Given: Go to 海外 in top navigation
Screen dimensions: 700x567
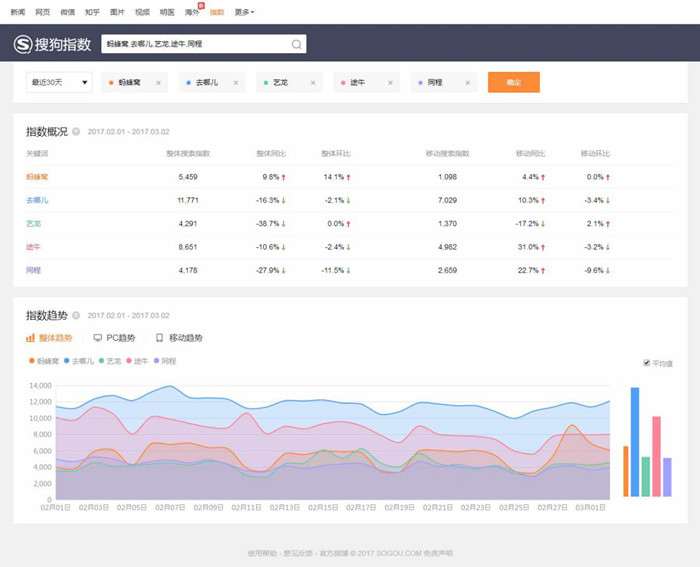Looking at the screenshot, I should [192, 13].
